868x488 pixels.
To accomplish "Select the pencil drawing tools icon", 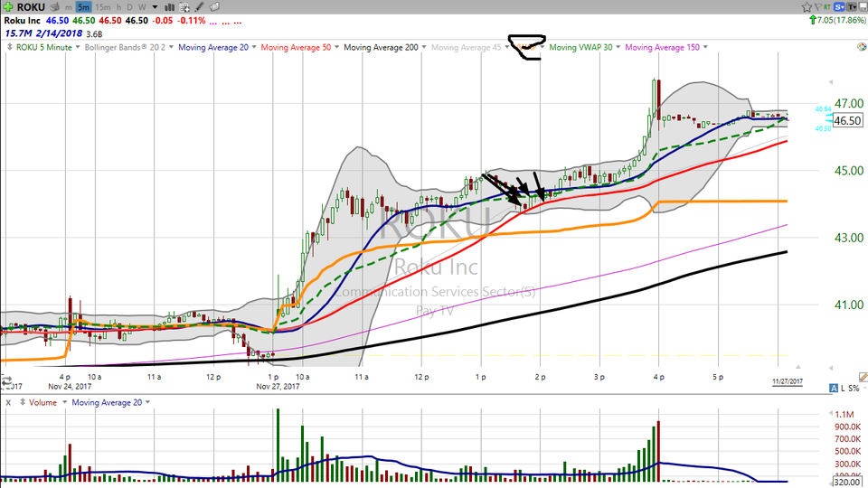I will tap(199, 7).
